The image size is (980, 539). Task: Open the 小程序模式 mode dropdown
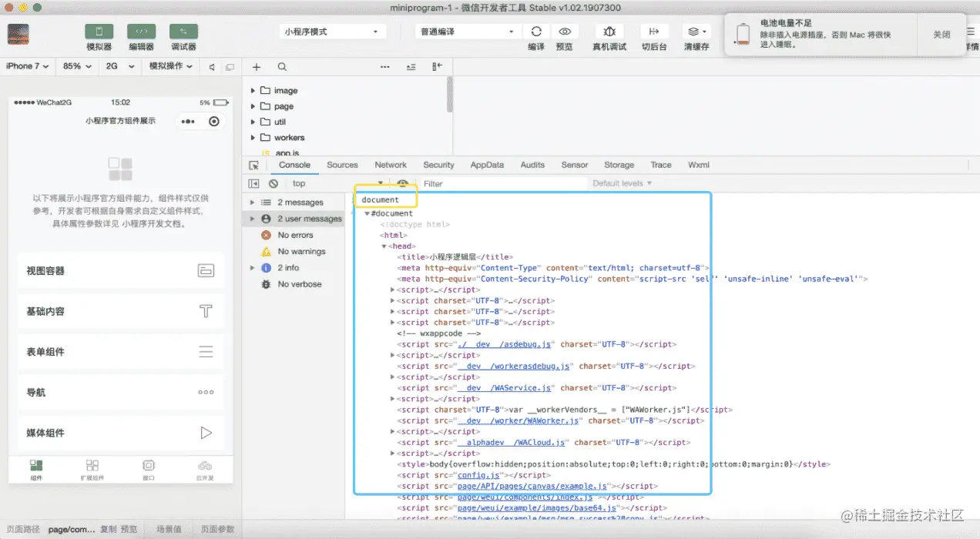[x=333, y=32]
